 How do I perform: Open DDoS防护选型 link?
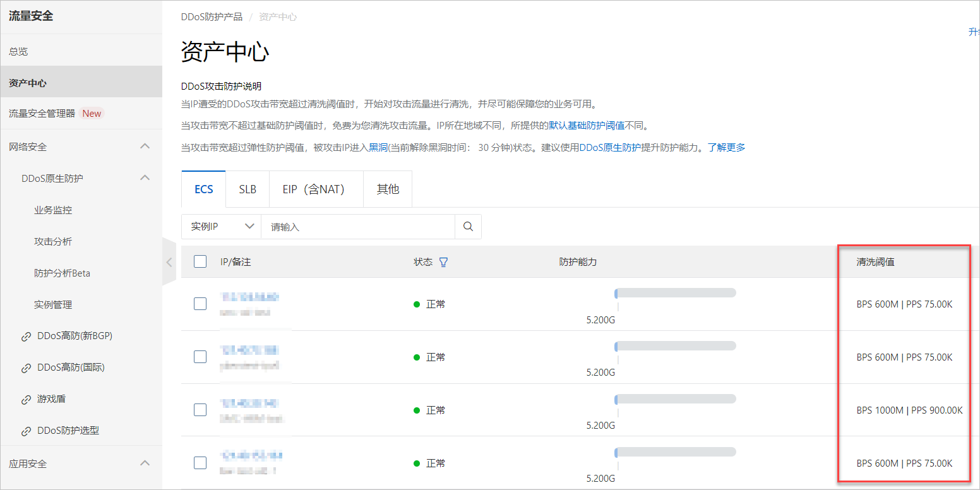[x=68, y=431]
